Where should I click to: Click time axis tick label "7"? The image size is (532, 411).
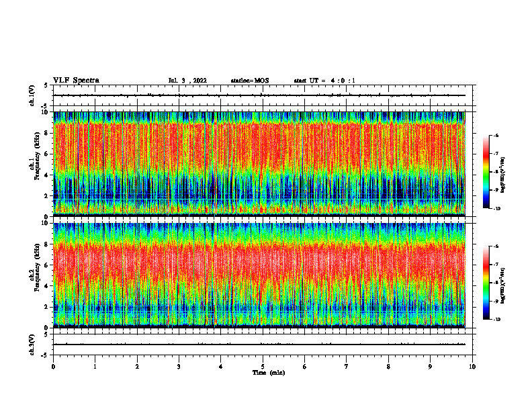point(347,367)
